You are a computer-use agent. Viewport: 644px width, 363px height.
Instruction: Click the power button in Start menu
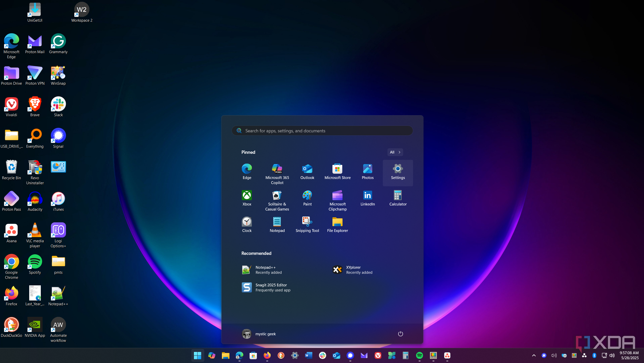[x=400, y=334]
